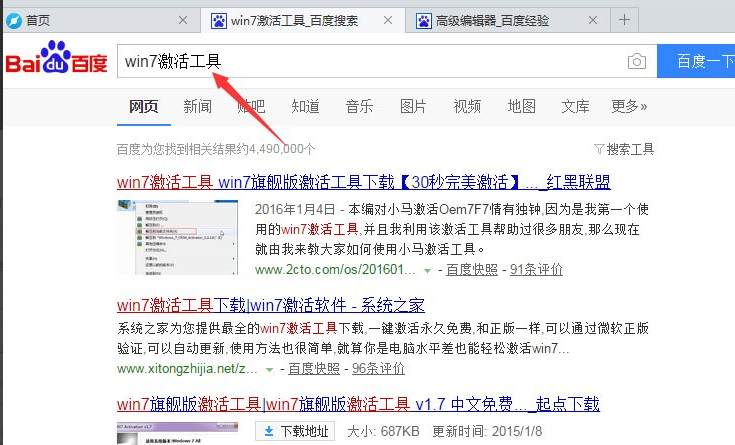735x445 pixels.
Task: Click the camera image search icon
Action: point(636,62)
